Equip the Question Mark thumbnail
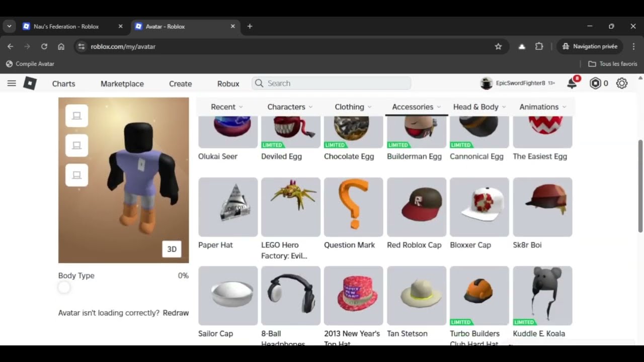 354,207
